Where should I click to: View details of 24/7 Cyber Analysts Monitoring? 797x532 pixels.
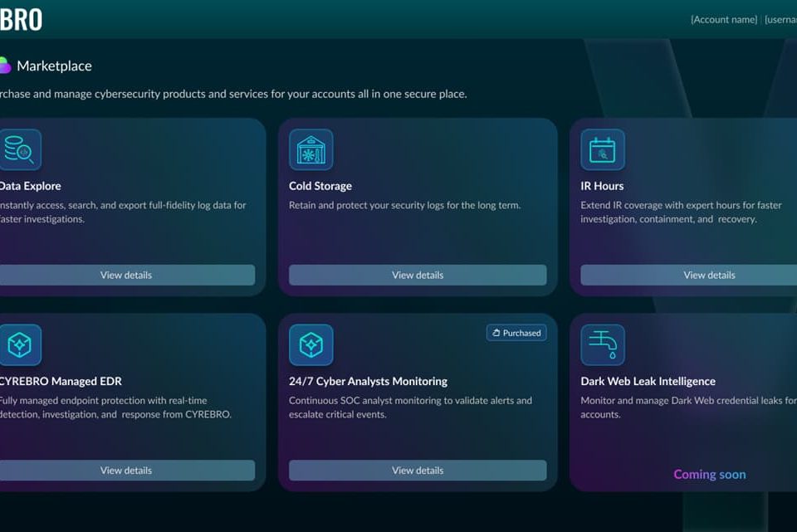pyautogui.click(x=418, y=470)
